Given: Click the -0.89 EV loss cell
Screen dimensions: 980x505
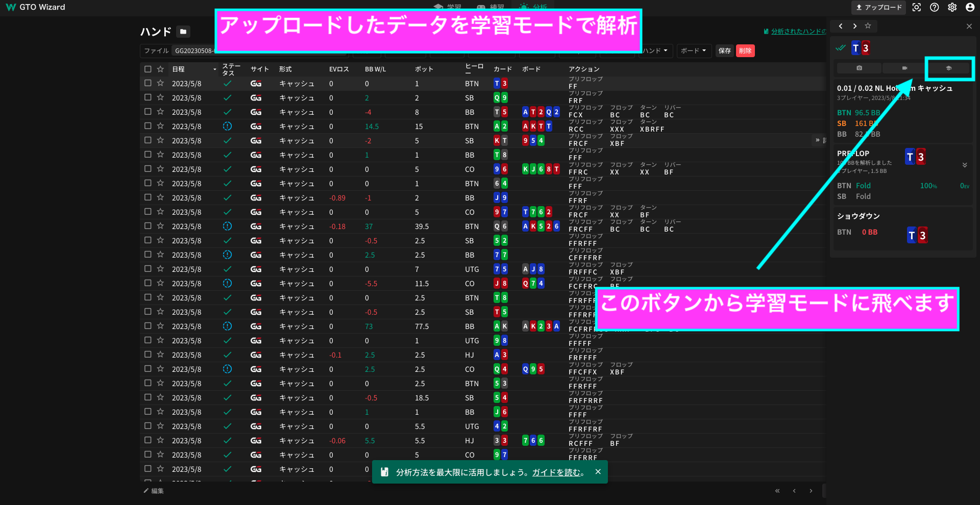Looking at the screenshot, I should [x=337, y=197].
